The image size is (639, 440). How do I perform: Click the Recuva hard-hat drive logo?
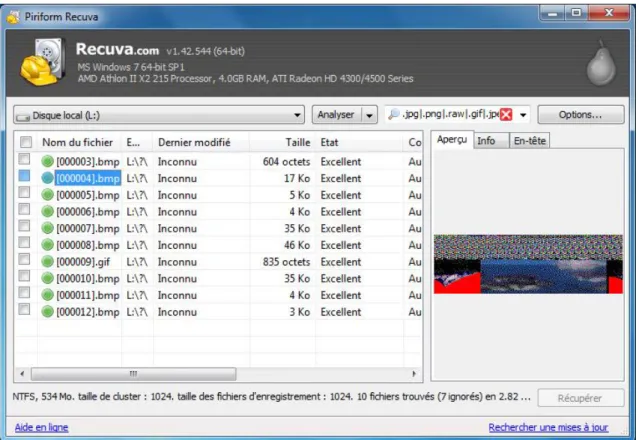43,62
